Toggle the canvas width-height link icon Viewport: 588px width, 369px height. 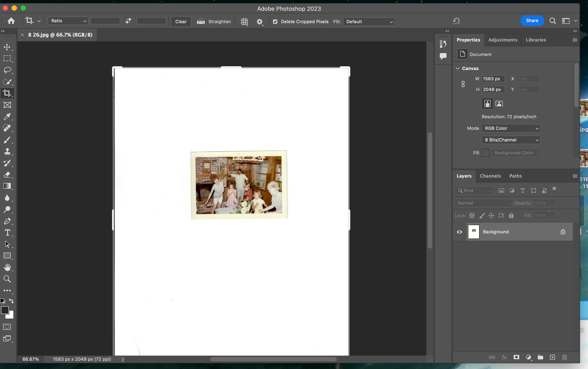pyautogui.click(x=463, y=84)
